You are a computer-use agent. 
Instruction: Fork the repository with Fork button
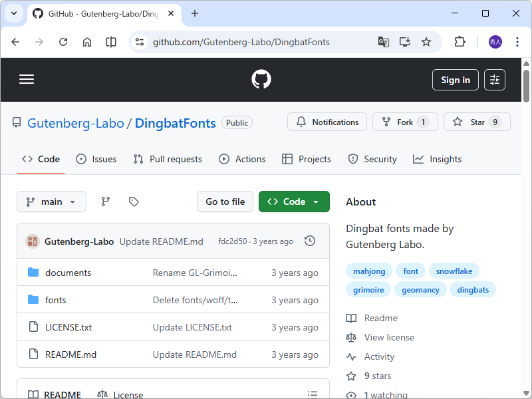click(405, 122)
